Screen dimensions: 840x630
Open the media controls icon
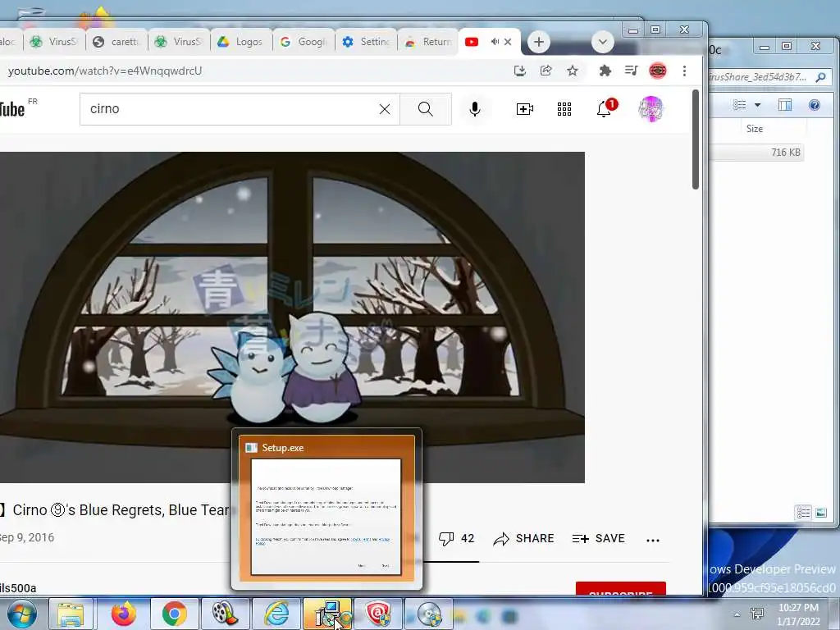click(x=631, y=71)
